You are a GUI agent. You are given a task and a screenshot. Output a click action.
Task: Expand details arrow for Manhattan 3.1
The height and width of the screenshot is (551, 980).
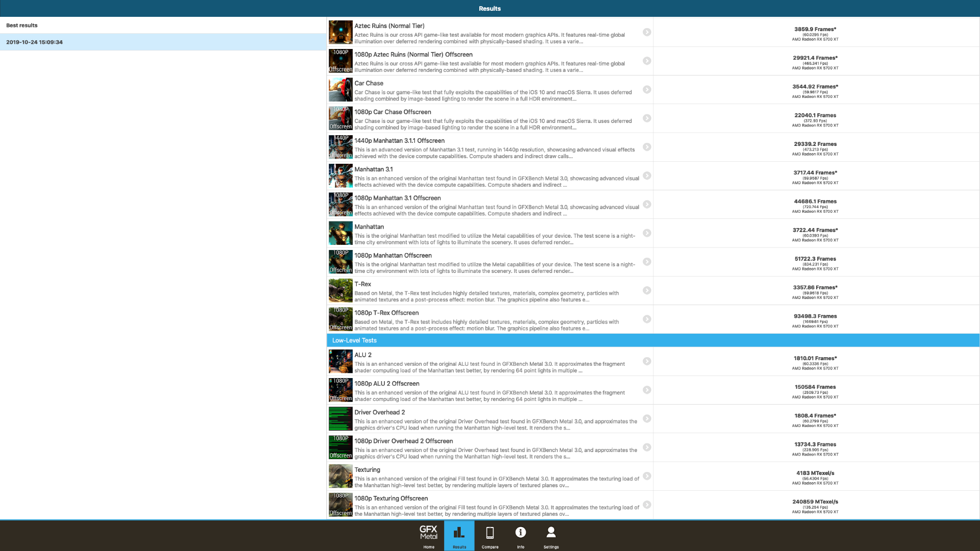pyautogui.click(x=647, y=176)
